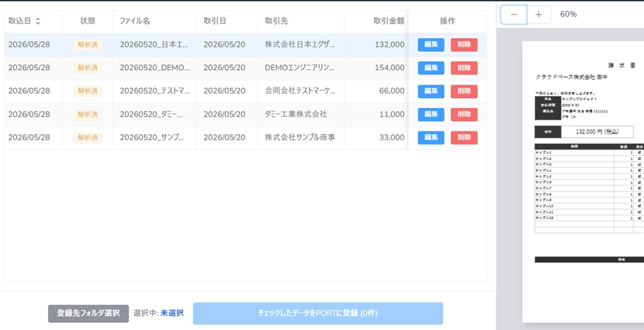Click the 33,000 amount cell
Image resolution: width=644 pixels, height=330 pixels.
click(x=392, y=138)
